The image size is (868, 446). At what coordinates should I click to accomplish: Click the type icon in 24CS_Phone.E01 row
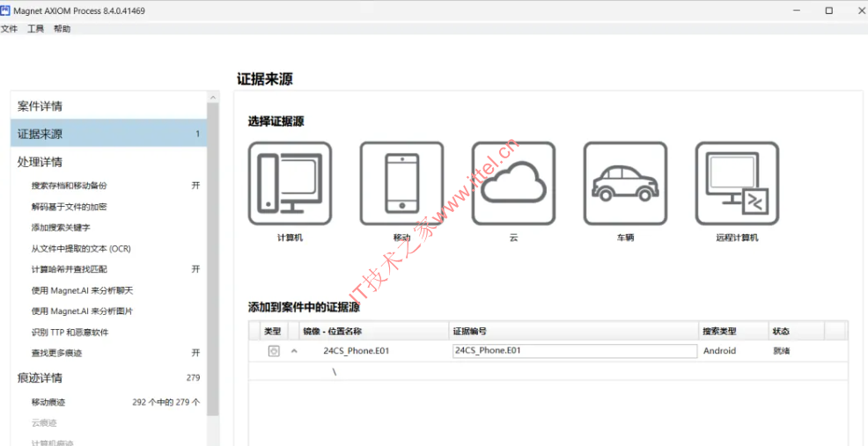pos(274,351)
